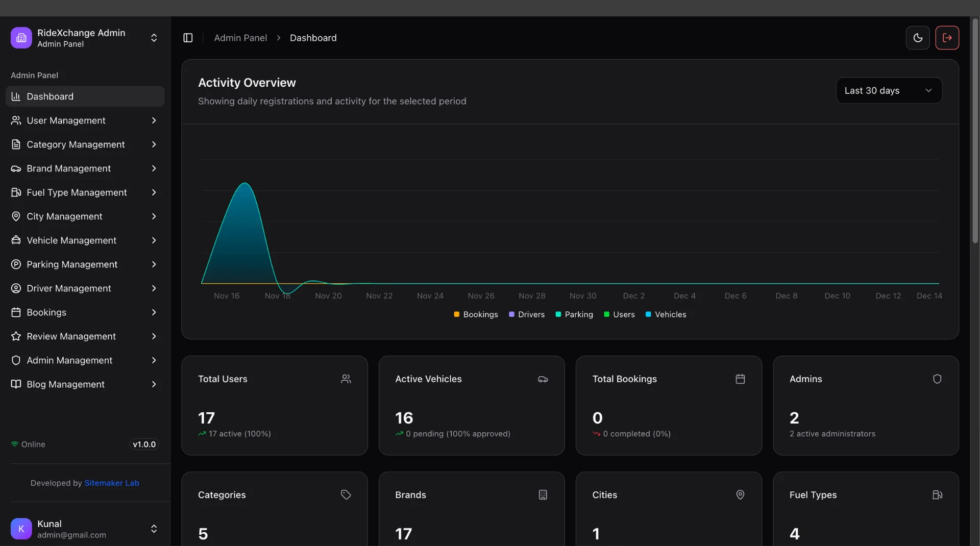
Task: Click the v1.0.0 version badge
Action: (144, 444)
